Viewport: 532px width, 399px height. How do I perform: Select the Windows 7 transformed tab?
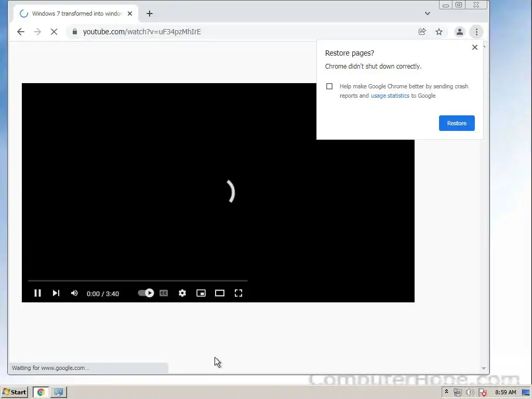point(76,14)
